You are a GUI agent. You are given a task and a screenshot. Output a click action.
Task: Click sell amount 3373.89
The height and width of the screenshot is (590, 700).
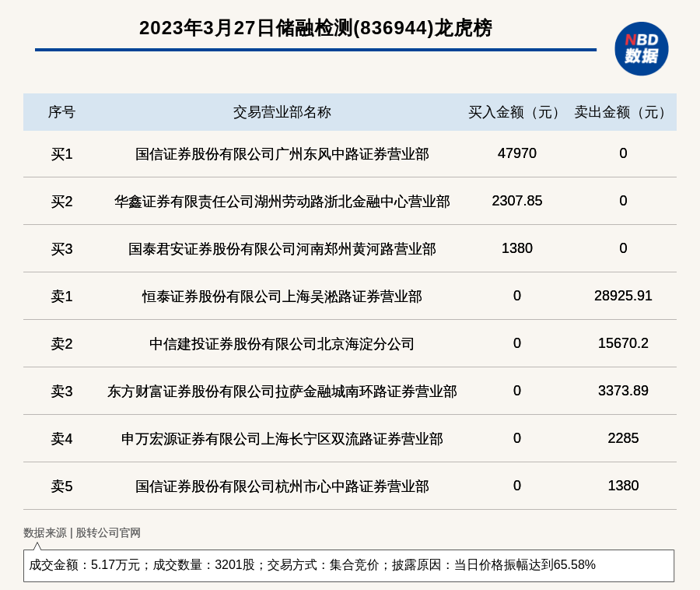pyautogui.click(x=623, y=391)
